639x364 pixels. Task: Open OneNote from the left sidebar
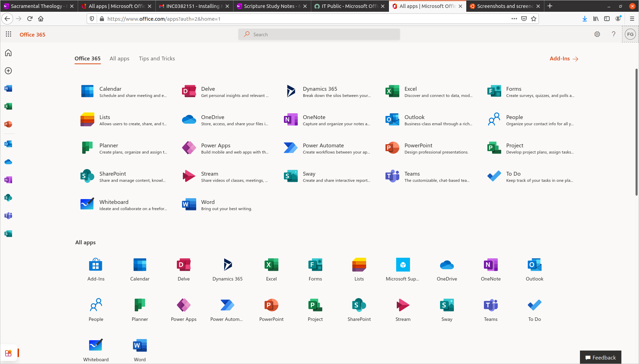pyautogui.click(x=8, y=180)
